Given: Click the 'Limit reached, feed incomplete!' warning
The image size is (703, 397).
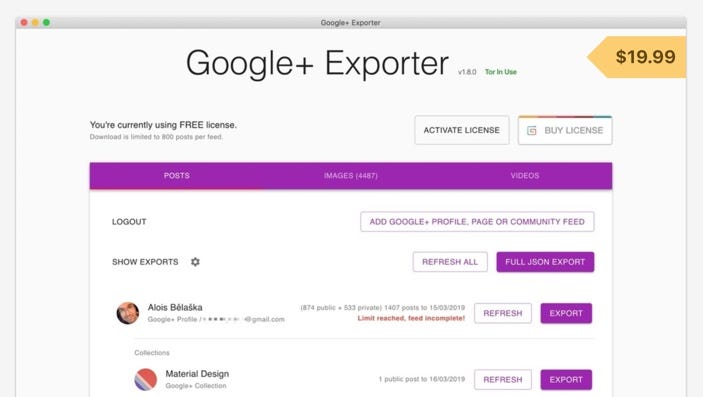Looking at the screenshot, I should [x=411, y=318].
